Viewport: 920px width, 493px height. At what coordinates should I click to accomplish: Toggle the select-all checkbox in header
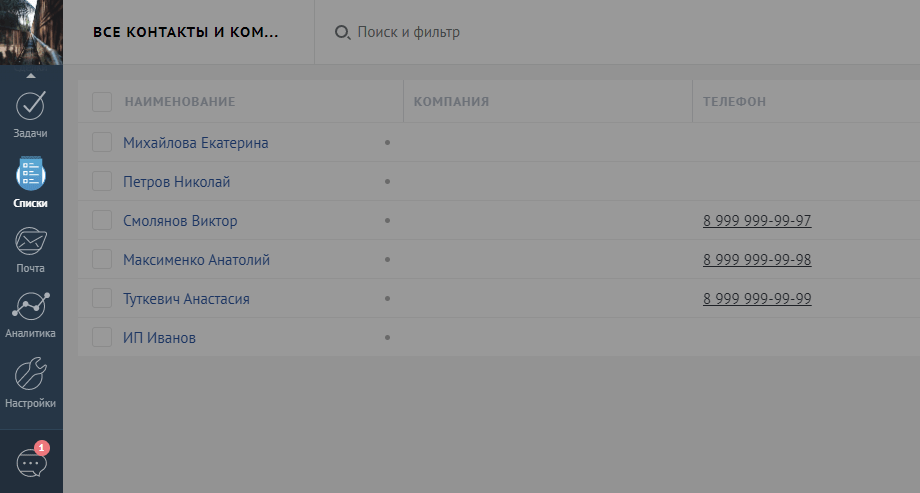click(x=102, y=101)
